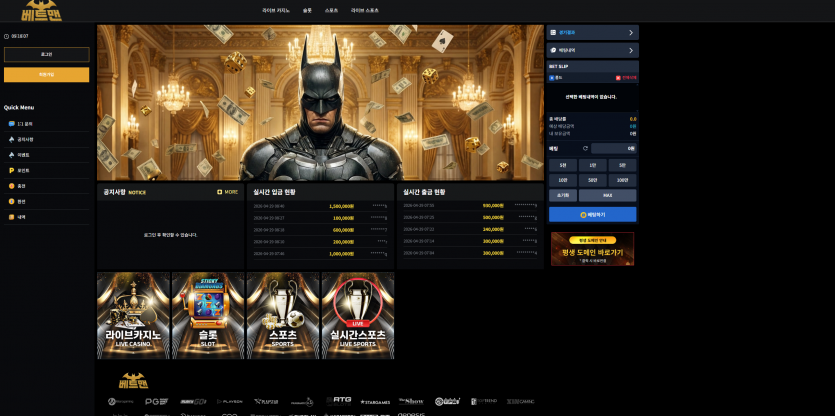Open the 라이브카지노 LIVE CASINO card
This screenshot has width=835, height=416.
coord(133,315)
